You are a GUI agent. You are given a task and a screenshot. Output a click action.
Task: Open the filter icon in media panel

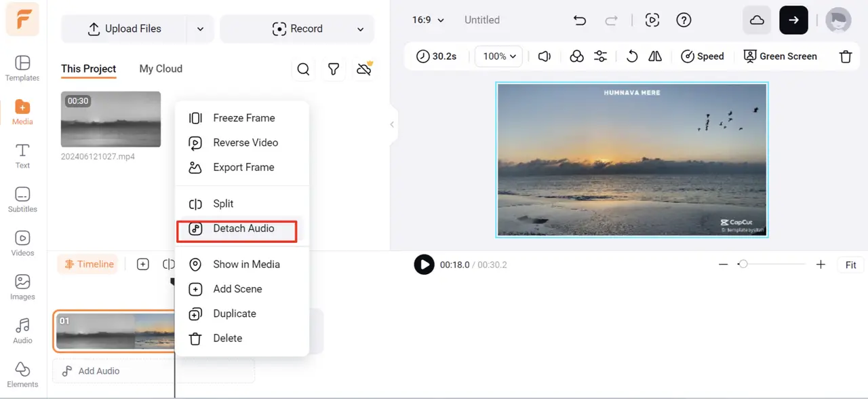pyautogui.click(x=334, y=69)
